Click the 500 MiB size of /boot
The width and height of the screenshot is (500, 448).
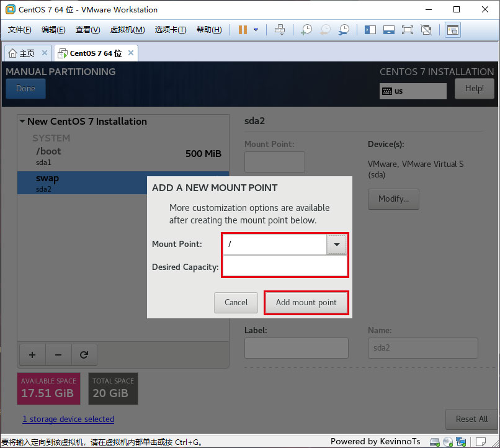point(203,154)
